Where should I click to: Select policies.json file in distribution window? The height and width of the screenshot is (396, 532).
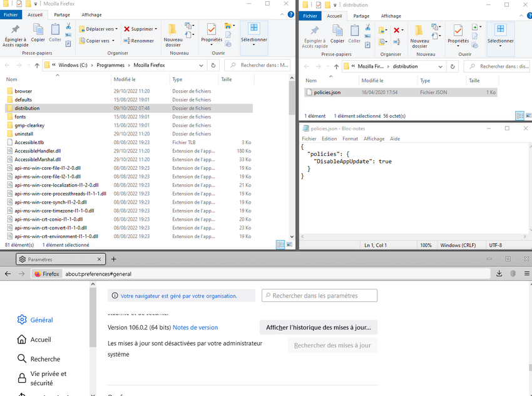click(401, 92)
